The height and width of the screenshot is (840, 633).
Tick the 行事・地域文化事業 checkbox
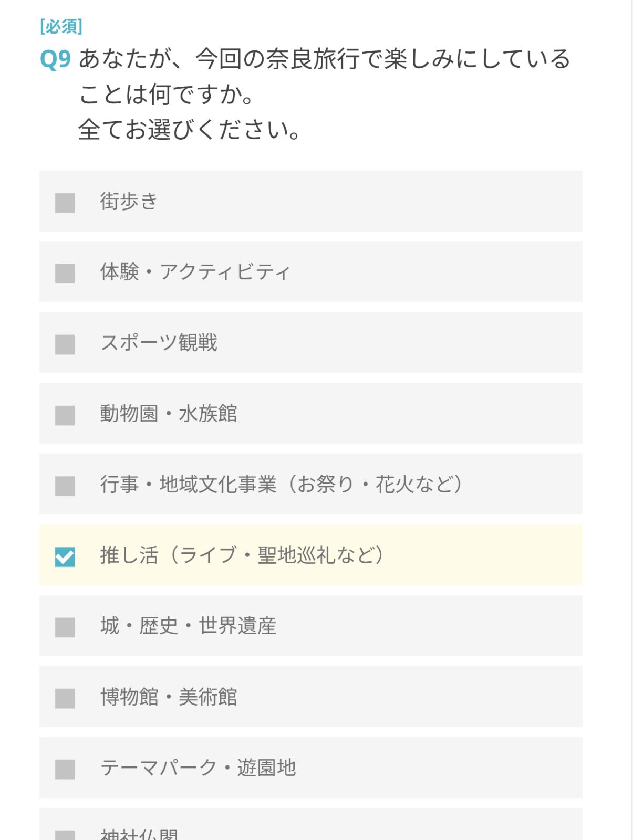tap(65, 486)
